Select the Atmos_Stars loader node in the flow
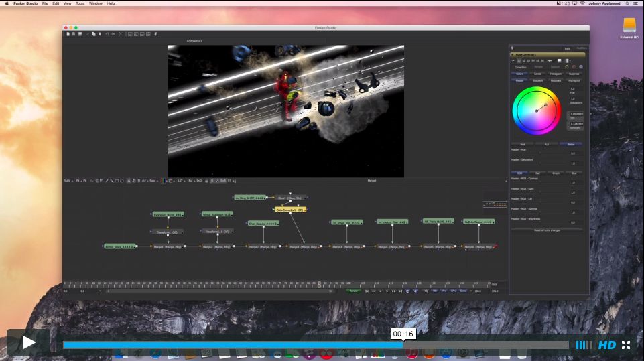Screen dimensions: 644x361 [119, 247]
